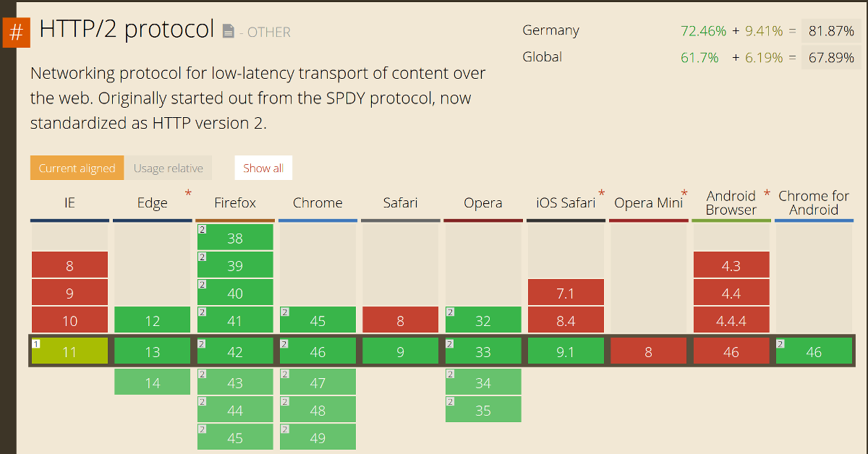This screenshot has width=868, height=454.
Task: Click the Germany support percentage total
Action: click(832, 30)
